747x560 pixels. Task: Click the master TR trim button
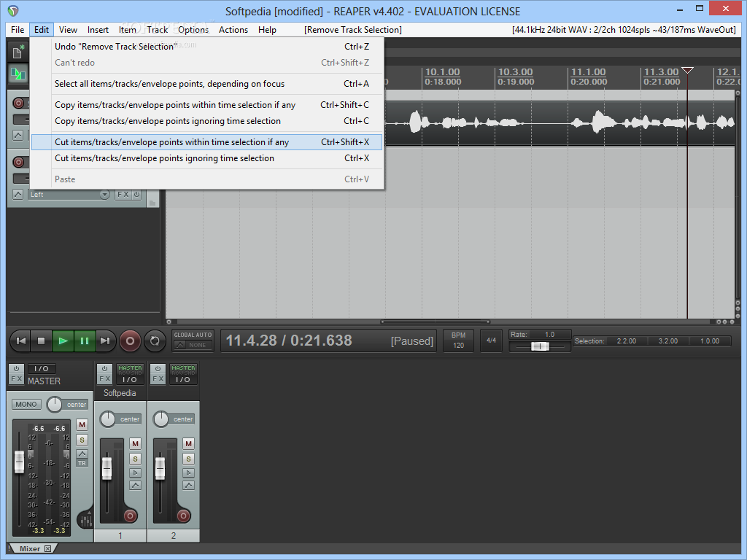pos(82,463)
